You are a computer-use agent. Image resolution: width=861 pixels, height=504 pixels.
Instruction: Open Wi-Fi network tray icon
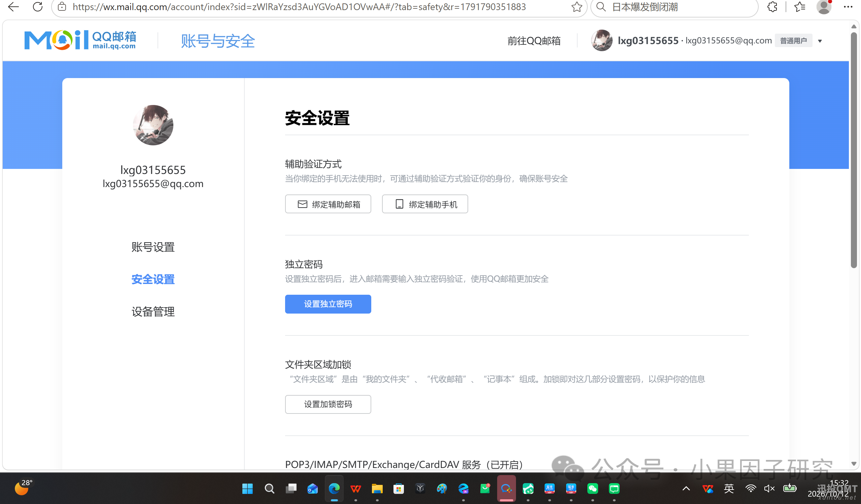[x=750, y=489]
